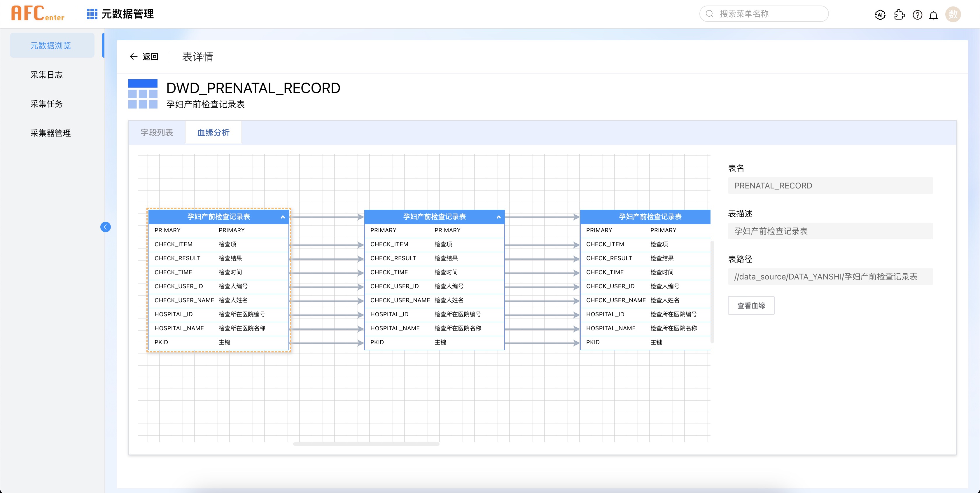Viewport: 980px width, 493px height.
Task: Open 采集日志 in the sidebar
Action: pos(46,75)
